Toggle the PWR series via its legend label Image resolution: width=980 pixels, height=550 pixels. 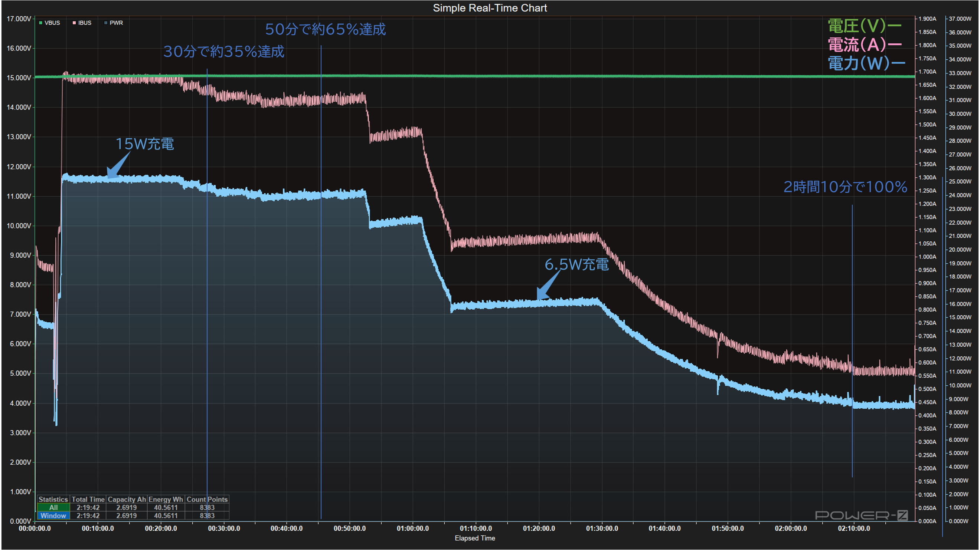(116, 23)
